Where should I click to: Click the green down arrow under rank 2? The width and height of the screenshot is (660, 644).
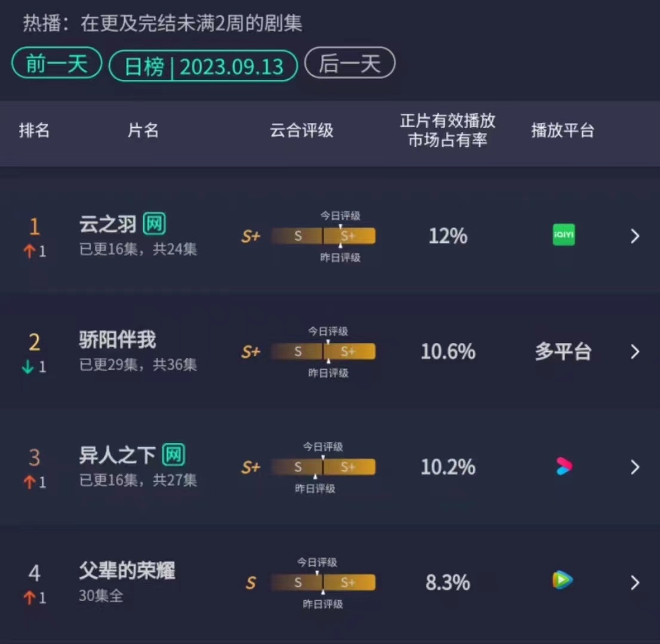28,366
